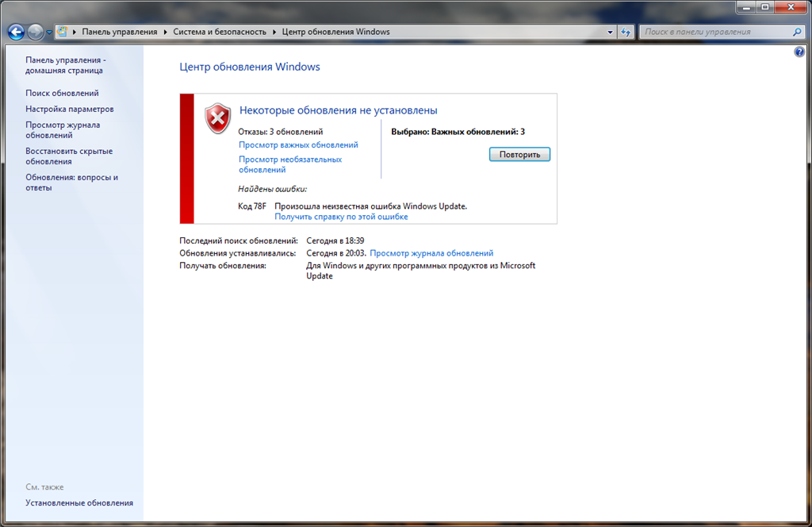Open Настройка параметров
The height and width of the screenshot is (527, 812).
[x=70, y=110]
